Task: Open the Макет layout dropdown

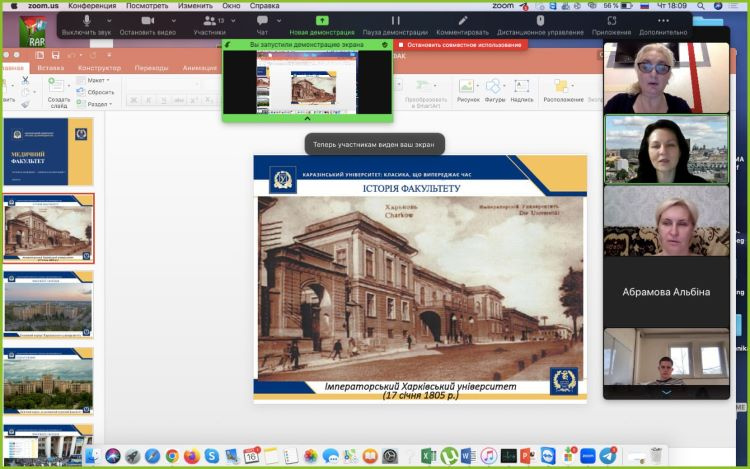Action: coord(94,80)
